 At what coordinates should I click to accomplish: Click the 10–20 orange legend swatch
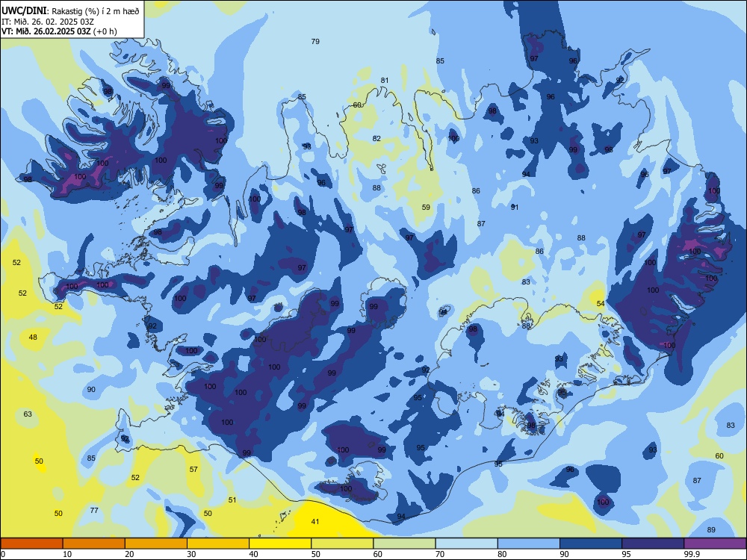pyautogui.click(x=94, y=544)
